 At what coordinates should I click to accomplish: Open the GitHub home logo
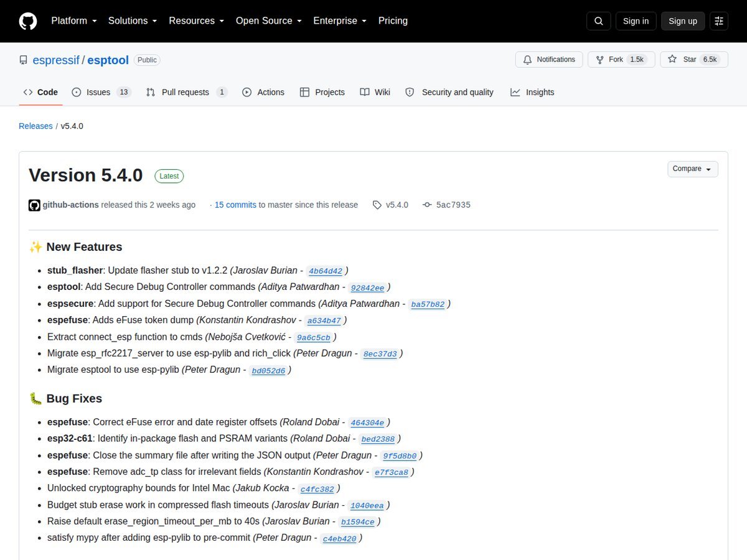[x=28, y=21]
